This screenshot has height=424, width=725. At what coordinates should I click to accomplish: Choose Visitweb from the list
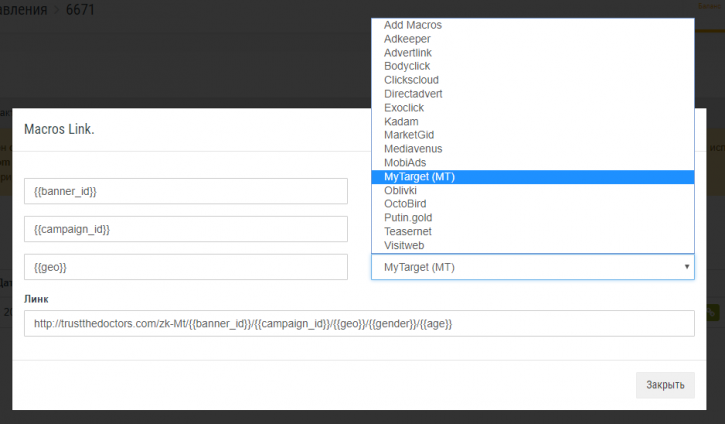[x=533, y=246]
